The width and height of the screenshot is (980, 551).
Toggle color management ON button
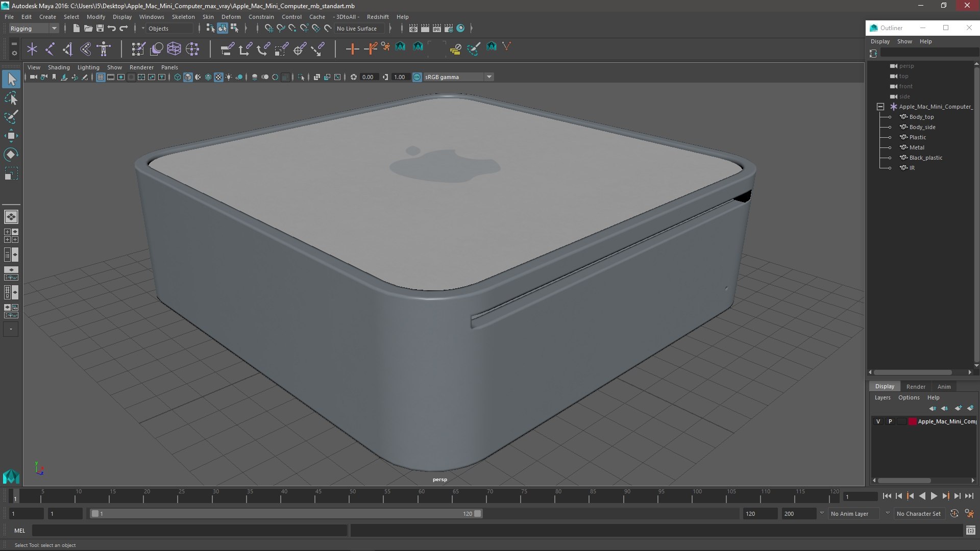coord(417,77)
